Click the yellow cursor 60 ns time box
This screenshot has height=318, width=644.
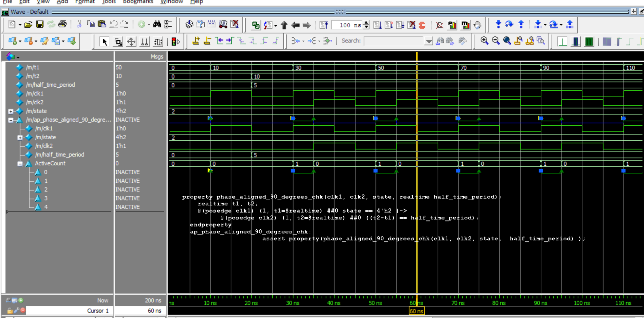pyautogui.click(x=416, y=311)
